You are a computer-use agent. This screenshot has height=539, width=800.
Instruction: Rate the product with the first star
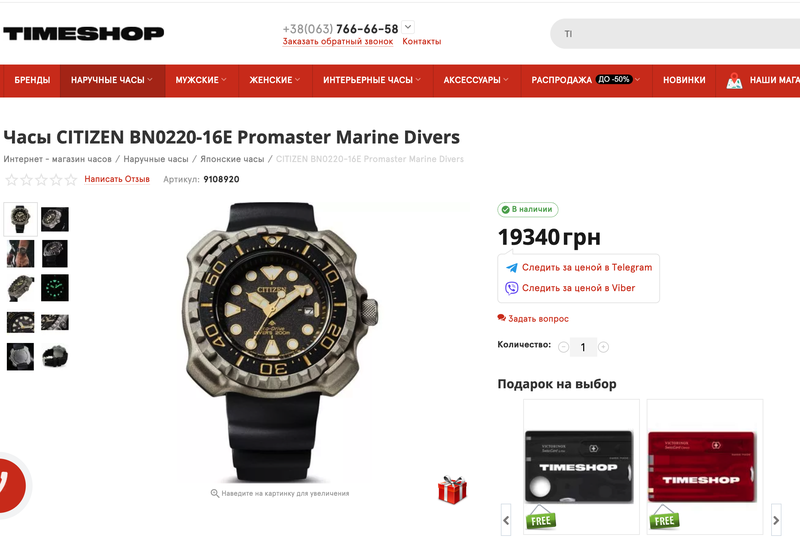pos(11,180)
